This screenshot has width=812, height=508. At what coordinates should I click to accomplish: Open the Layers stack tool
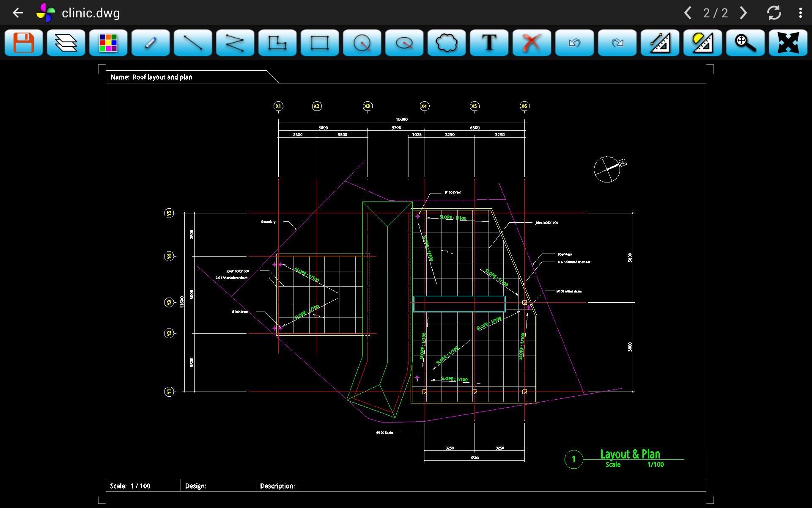pyautogui.click(x=66, y=43)
